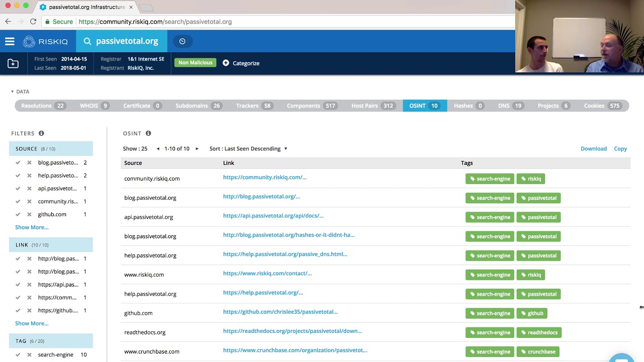Go to previous page arrow
This screenshot has height=362, width=644.
(158, 149)
